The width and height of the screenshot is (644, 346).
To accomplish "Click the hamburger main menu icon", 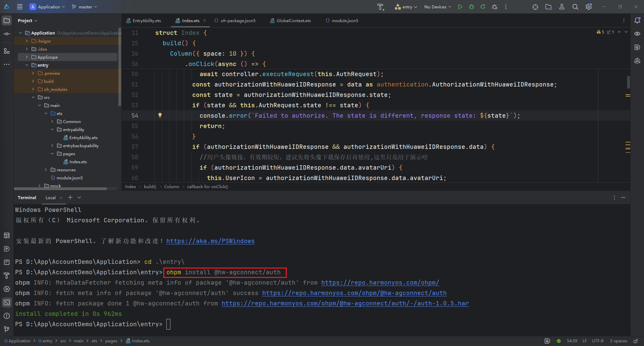I will (20, 7).
